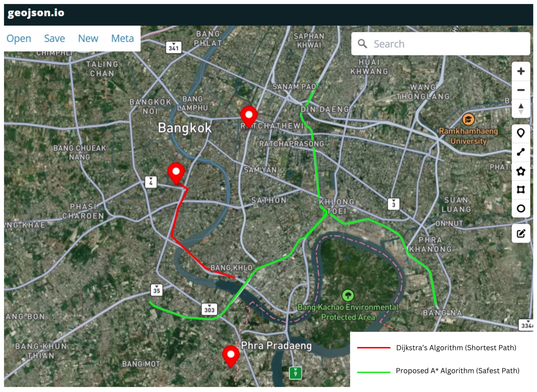Click the Ramkhamhaeng University graduation cap icon
This screenshot has width=537, height=392.
click(x=468, y=119)
